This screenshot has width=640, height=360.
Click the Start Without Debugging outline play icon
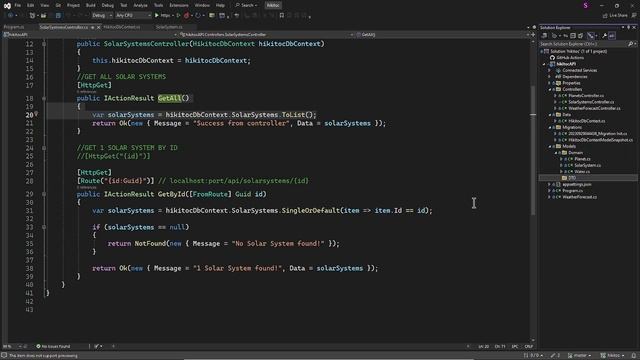[x=178, y=15]
